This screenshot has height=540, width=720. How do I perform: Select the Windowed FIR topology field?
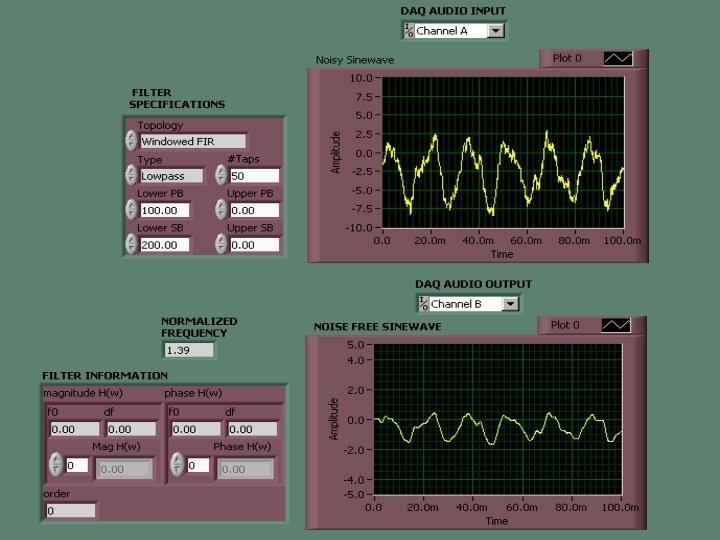pyautogui.click(x=193, y=141)
